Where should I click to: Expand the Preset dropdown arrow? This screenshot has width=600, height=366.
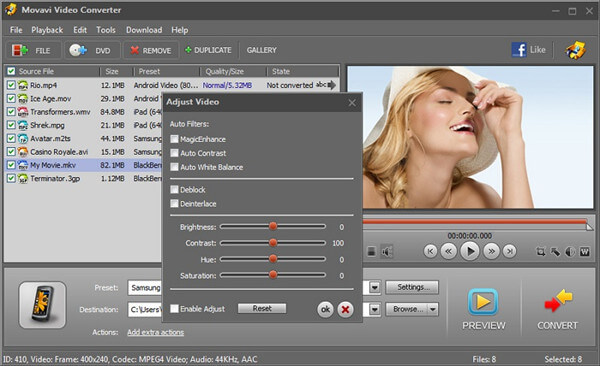click(x=375, y=287)
